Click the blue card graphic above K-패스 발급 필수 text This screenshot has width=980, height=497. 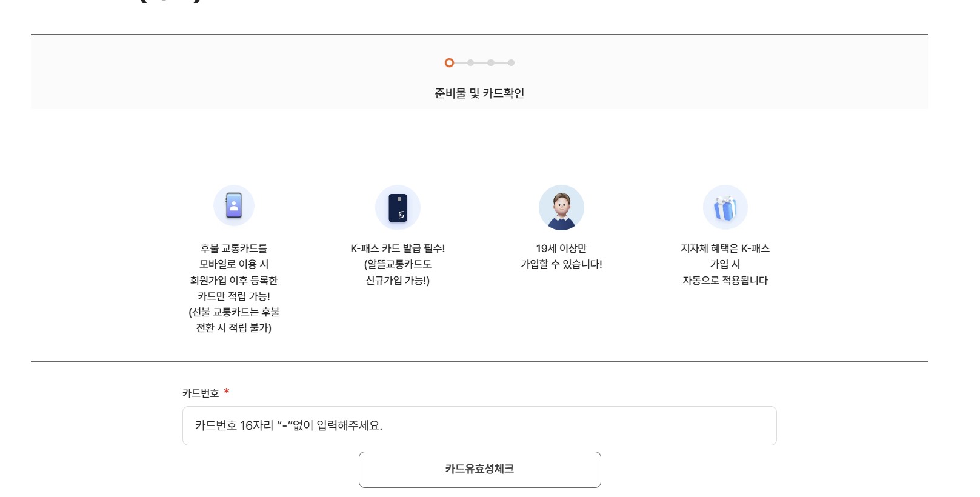(x=399, y=207)
